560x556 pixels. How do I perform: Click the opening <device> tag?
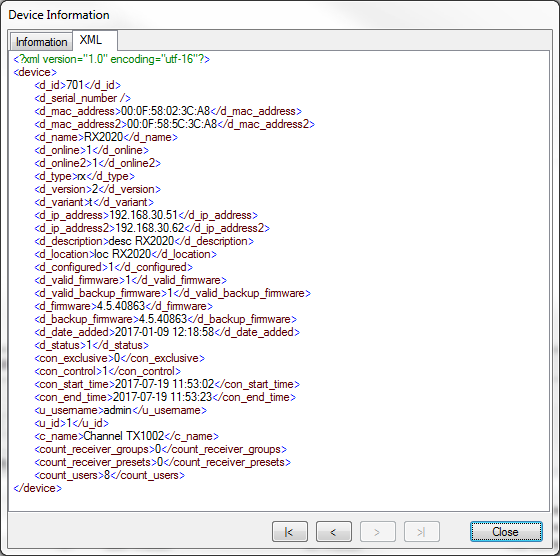pyautogui.click(x=35, y=72)
